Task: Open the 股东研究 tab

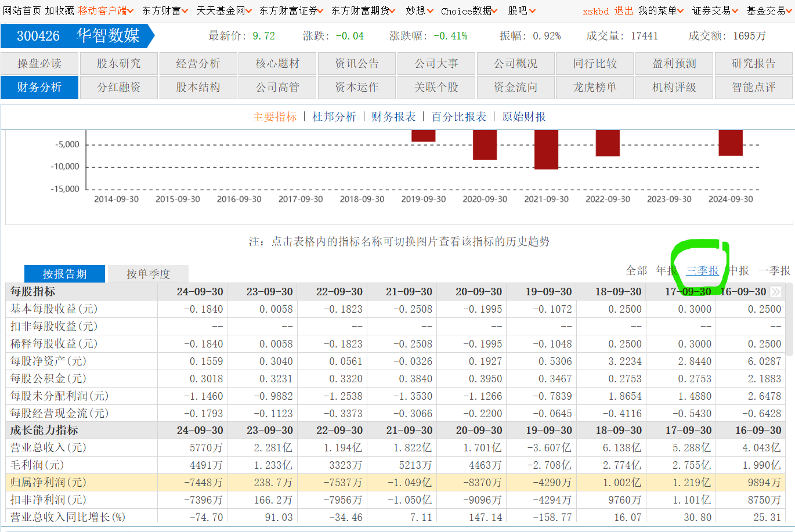Action: [119, 63]
